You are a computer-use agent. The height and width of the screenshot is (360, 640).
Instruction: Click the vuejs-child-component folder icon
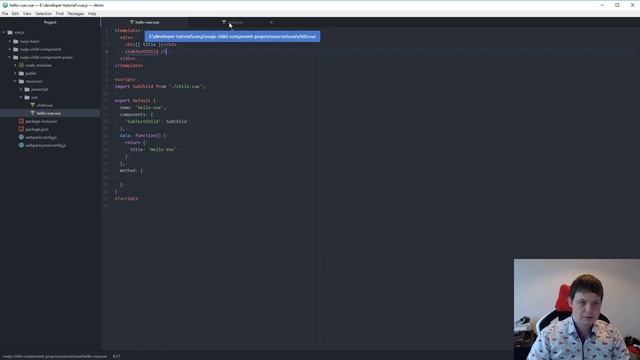coord(16,49)
